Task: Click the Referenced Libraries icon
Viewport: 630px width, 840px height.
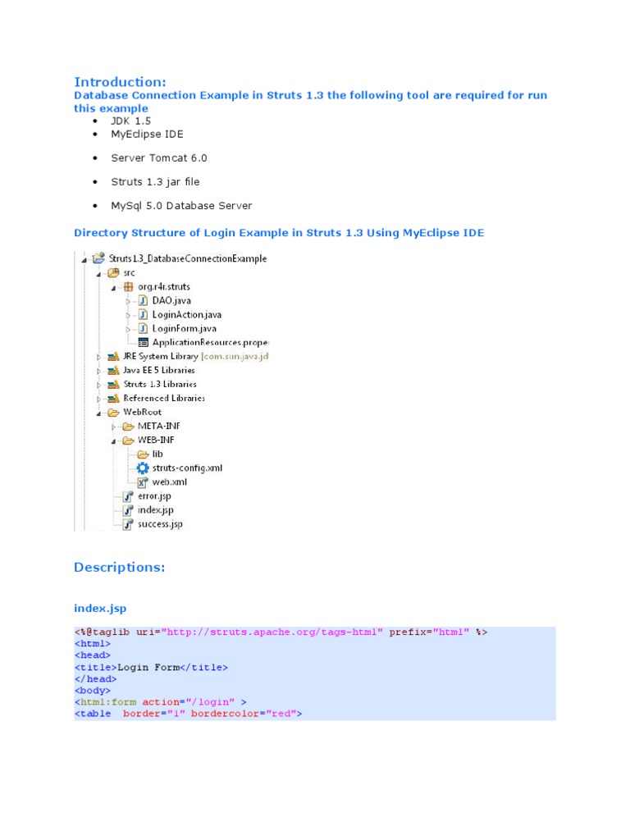Action: [113, 398]
